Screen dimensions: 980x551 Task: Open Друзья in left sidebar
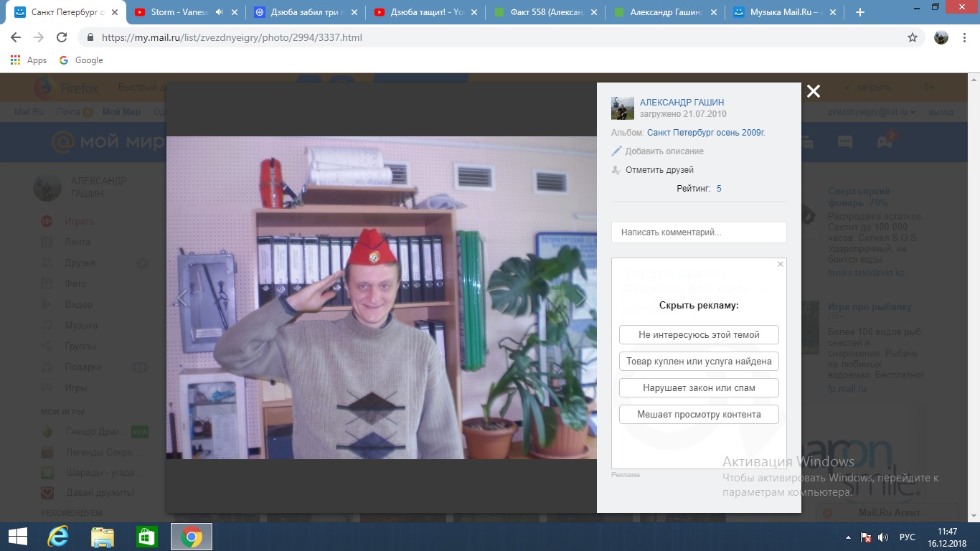click(x=80, y=263)
